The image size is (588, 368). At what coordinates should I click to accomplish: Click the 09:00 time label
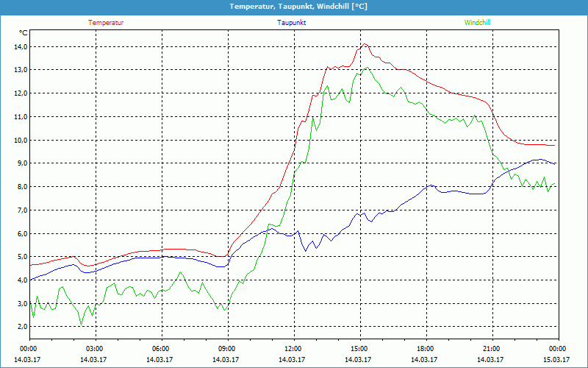click(228, 349)
